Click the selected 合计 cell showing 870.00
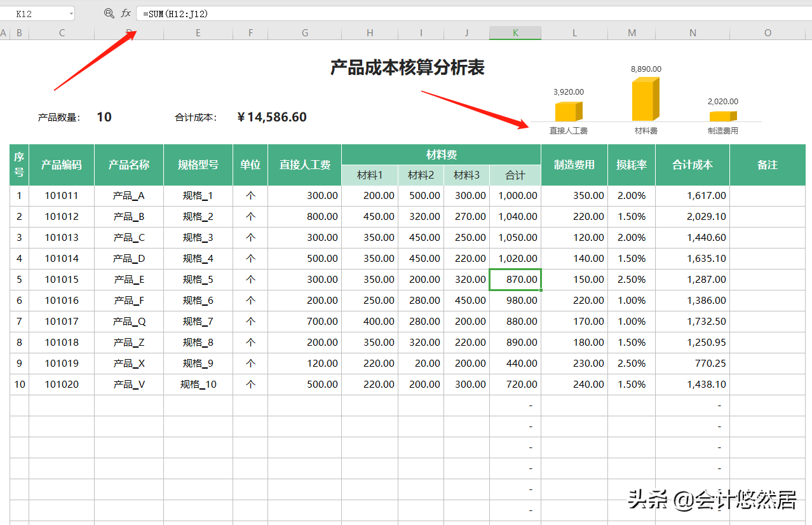812x525 pixels. click(515, 279)
